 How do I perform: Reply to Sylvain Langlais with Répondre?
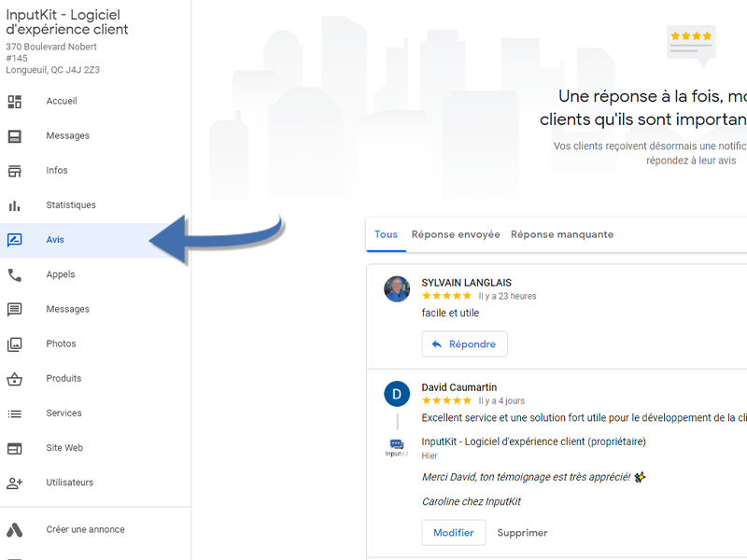[464, 343]
